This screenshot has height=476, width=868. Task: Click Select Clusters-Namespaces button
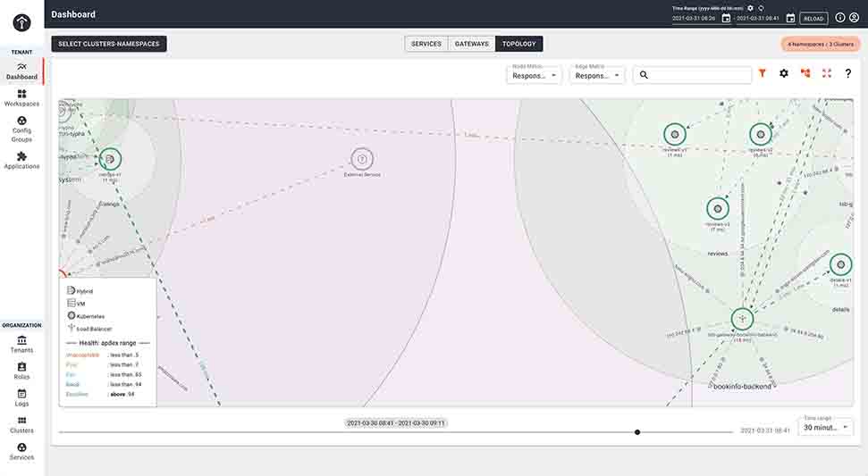tap(109, 44)
